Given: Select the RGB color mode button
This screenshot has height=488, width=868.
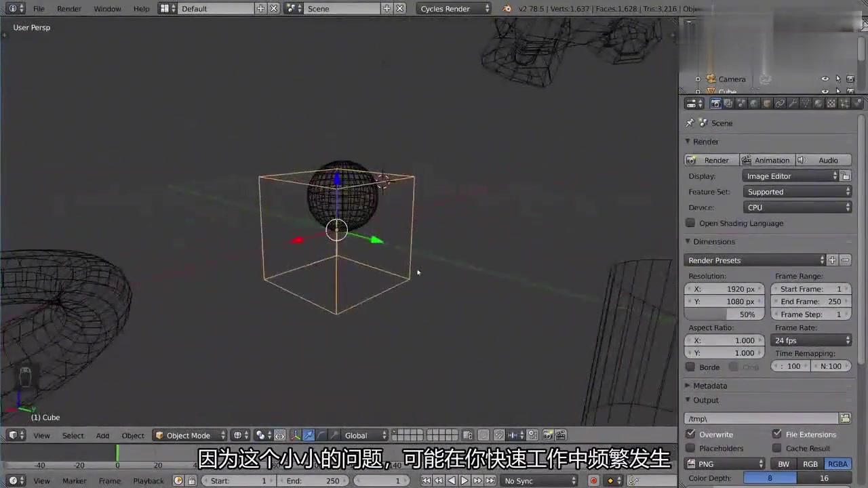Looking at the screenshot, I should coord(810,464).
